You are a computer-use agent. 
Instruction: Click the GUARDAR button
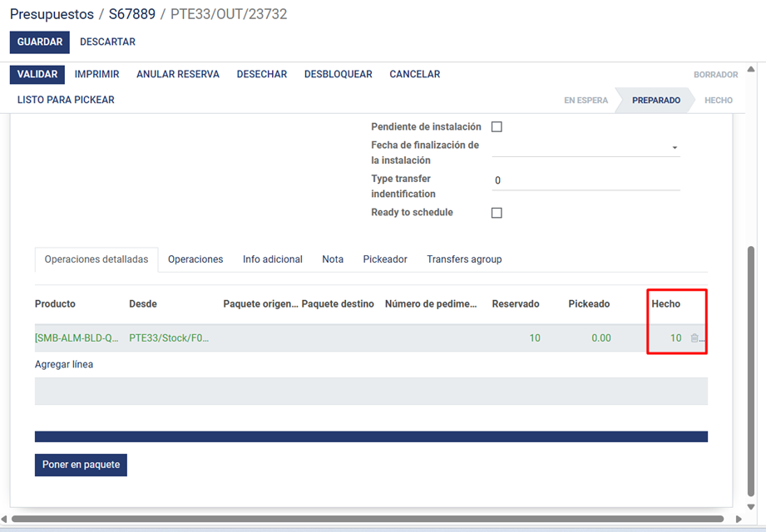40,42
